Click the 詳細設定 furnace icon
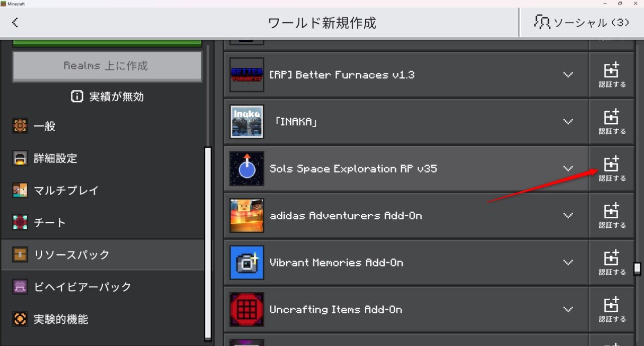Image resolution: width=644 pixels, height=346 pixels. (20, 158)
